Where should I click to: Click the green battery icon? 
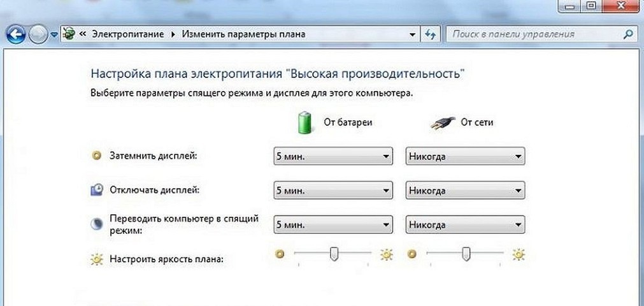pos(304,122)
